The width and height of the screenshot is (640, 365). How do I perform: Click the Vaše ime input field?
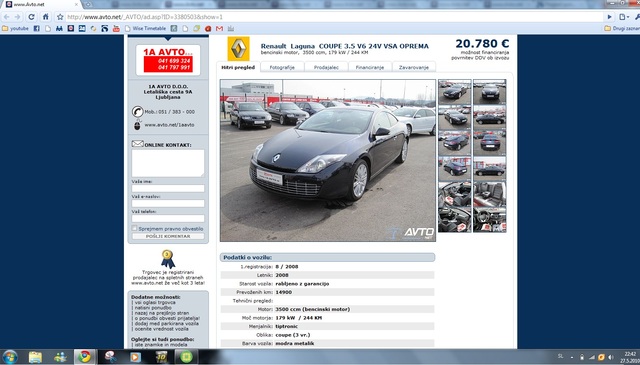(x=168, y=188)
